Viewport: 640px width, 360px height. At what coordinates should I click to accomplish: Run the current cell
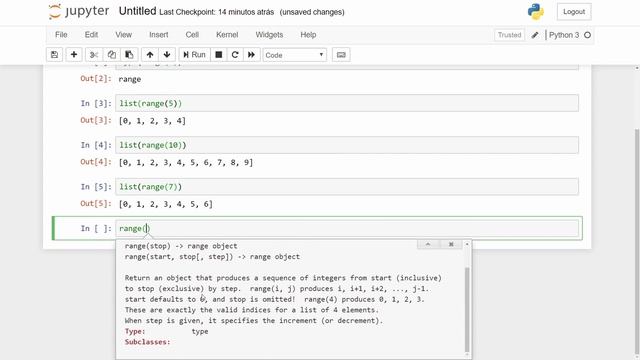point(194,55)
